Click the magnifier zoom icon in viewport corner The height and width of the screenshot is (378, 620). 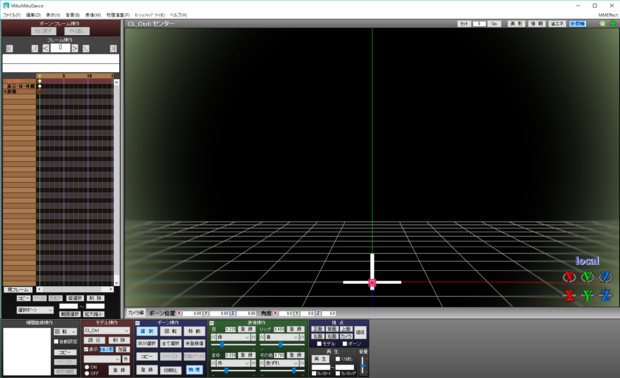click(603, 24)
